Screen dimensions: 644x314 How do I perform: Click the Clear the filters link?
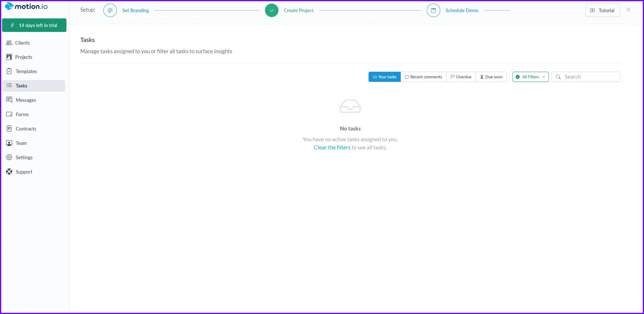[332, 147]
